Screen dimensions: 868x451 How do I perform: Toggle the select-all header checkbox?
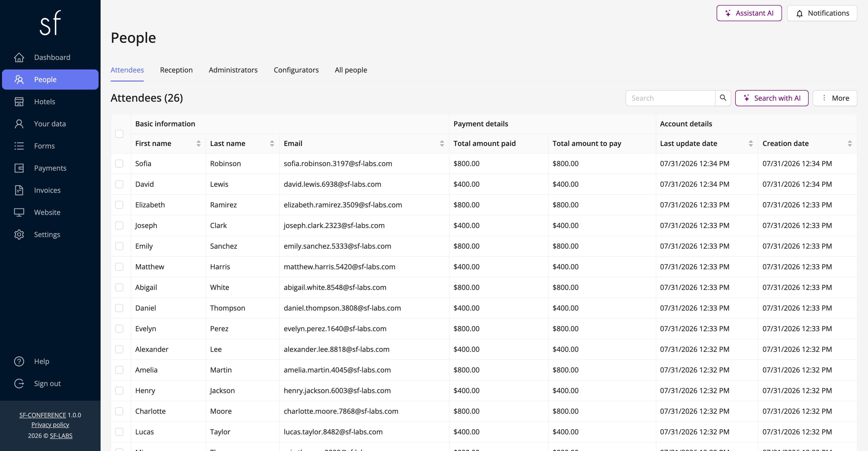click(119, 134)
